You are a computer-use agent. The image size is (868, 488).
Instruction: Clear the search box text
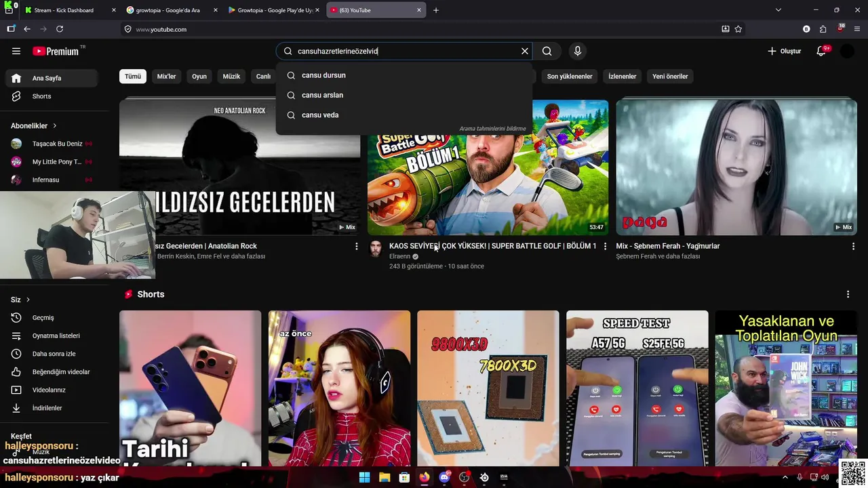(524, 51)
